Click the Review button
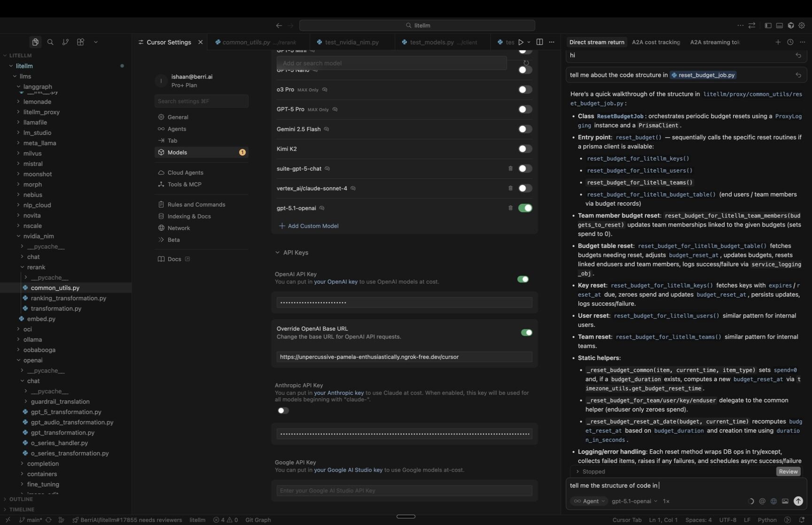This screenshot has height=525, width=812. (788, 472)
